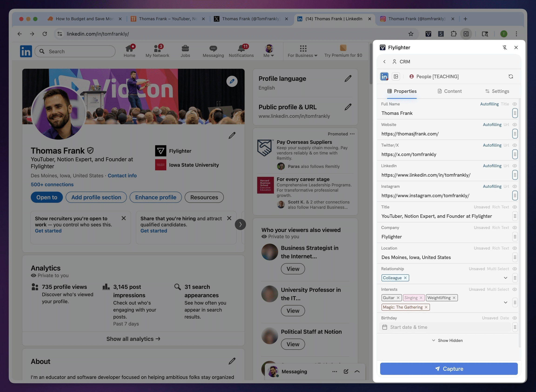Select the LinkedIn source icon in Flylighter
Screen dimensions: 536x392
pos(384,76)
